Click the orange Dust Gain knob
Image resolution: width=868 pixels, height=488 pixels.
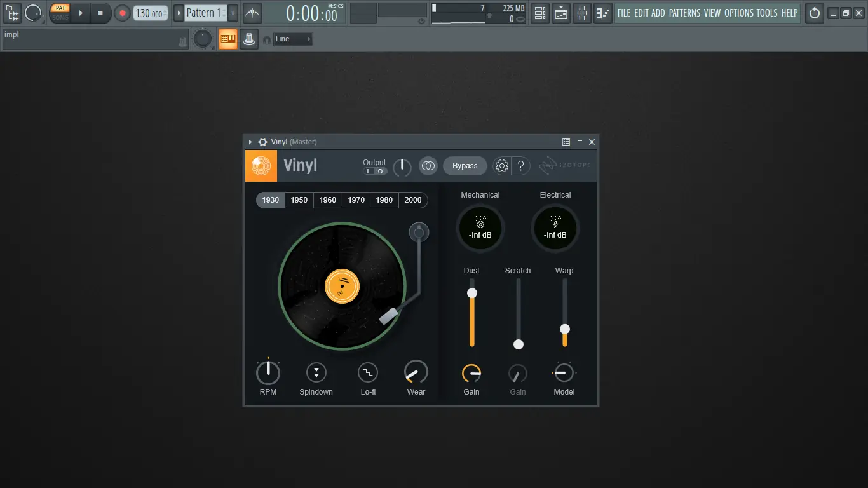(x=471, y=374)
